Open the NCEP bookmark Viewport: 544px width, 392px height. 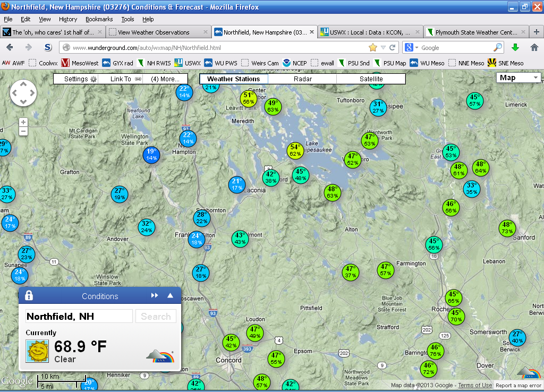pyautogui.click(x=294, y=63)
